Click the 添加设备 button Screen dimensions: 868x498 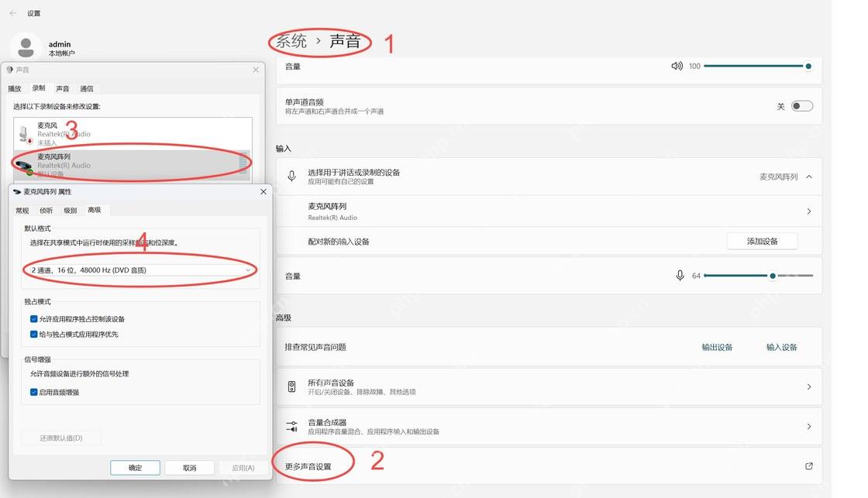coord(763,241)
